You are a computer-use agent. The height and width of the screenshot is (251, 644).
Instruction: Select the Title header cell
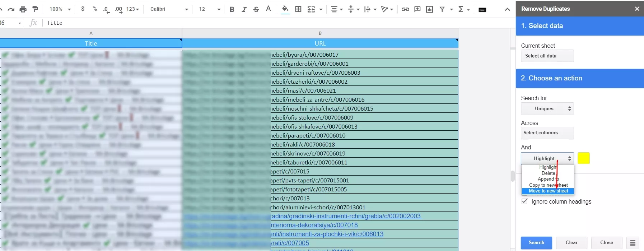coord(91,43)
